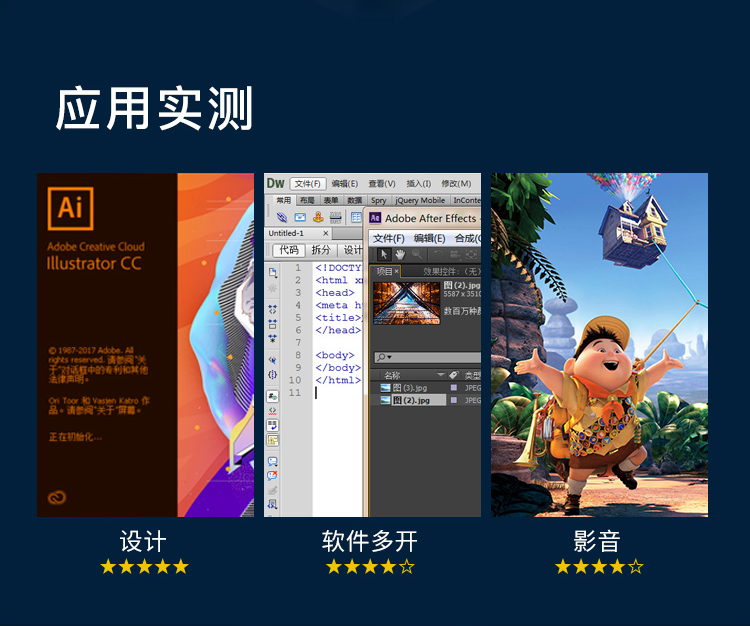Open the 文件(F) menu in Dreamweaver
This screenshot has height=626, width=750.
coord(308,184)
